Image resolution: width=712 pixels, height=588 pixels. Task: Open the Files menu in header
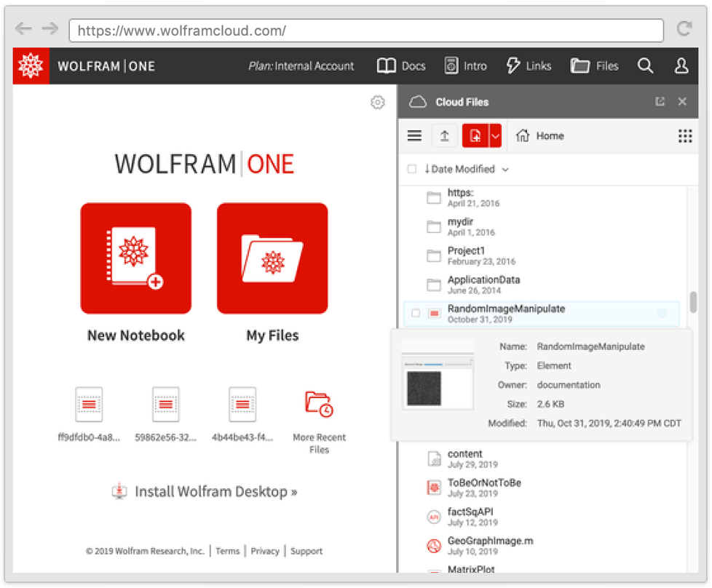tap(595, 66)
